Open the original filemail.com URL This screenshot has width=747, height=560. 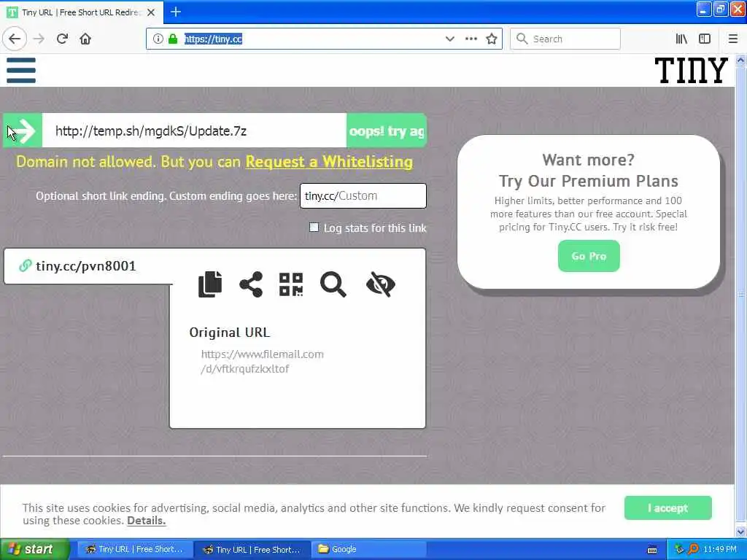coord(262,362)
